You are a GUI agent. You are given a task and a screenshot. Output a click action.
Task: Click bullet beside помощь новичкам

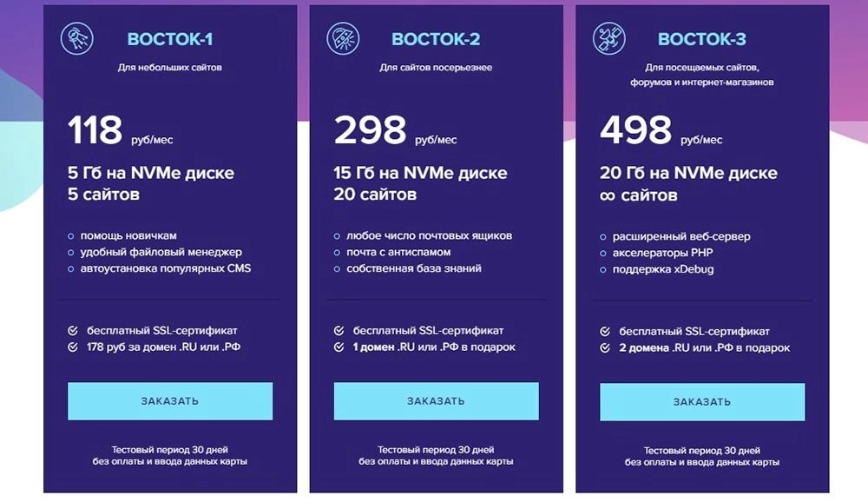coord(71,236)
